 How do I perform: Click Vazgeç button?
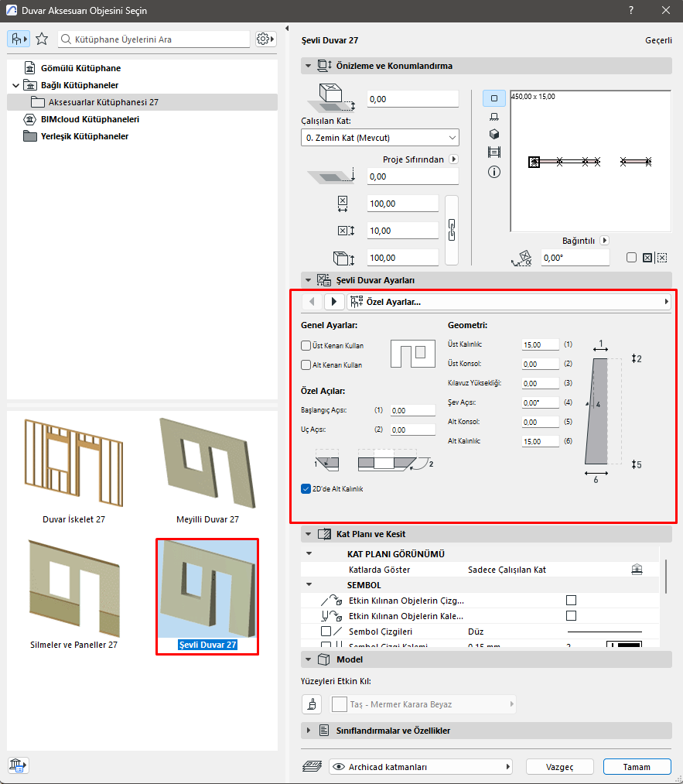pos(559,766)
